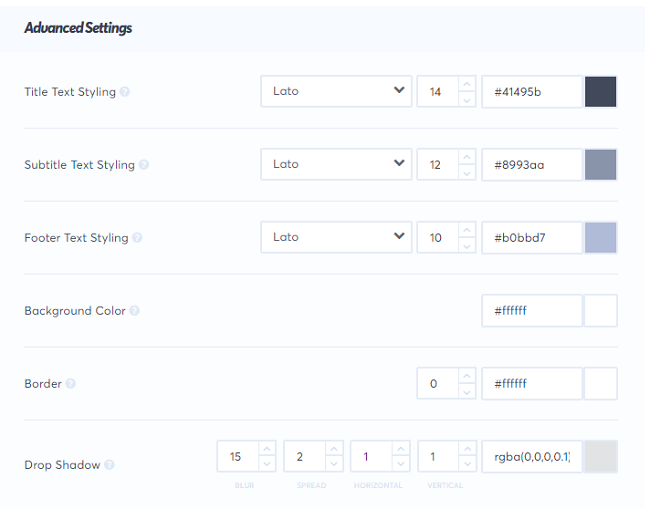Click help icon beside Title Text Styling
Viewport: 650px width, 509px height.
(x=125, y=92)
